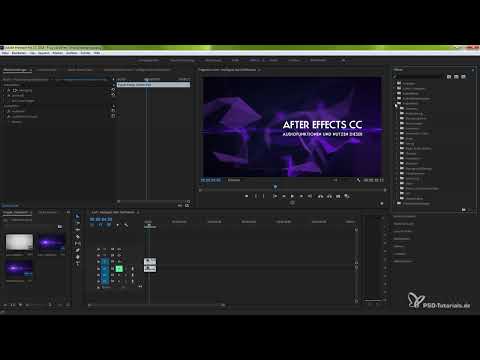Open program monitor settings wrench
This screenshot has height=360, width=480.
point(358,180)
